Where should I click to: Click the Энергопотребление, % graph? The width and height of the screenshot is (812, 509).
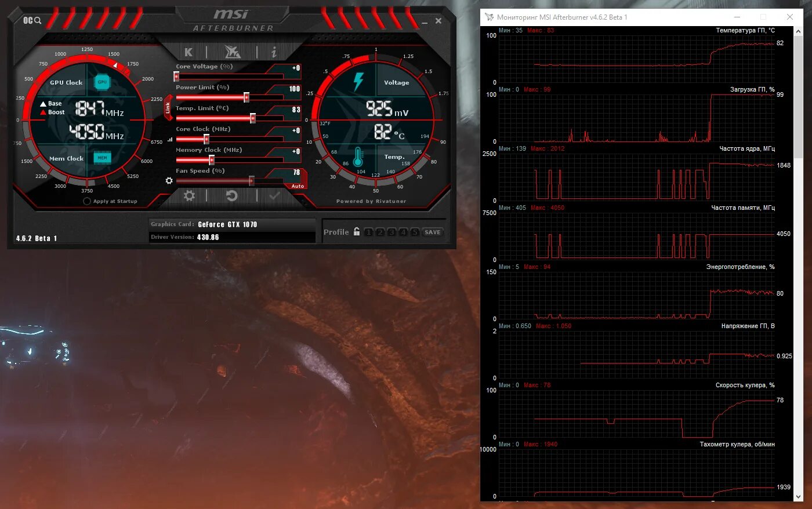click(636, 295)
